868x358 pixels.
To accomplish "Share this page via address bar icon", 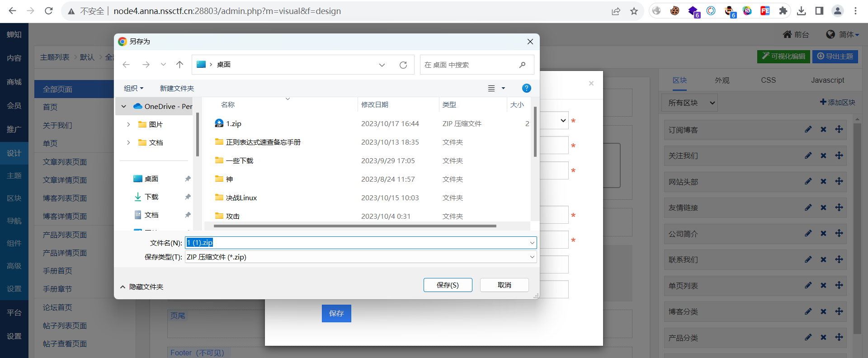I will click(x=616, y=11).
